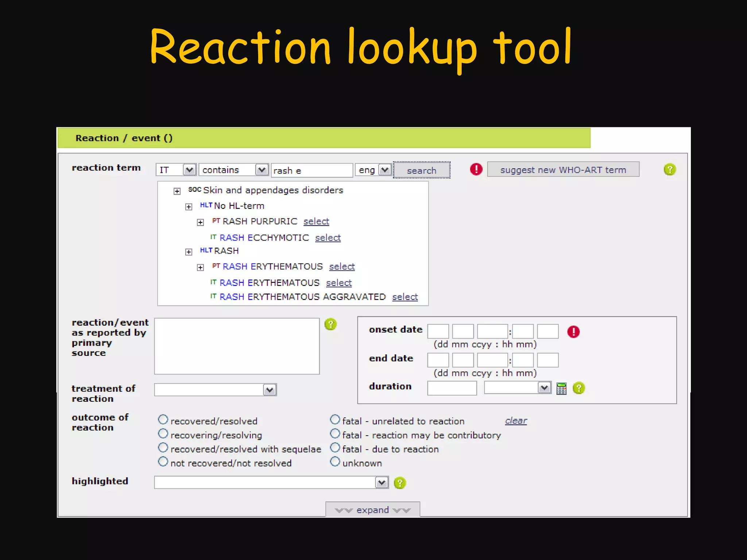The image size is (747, 560).
Task: Click select link for RASH ECCHYMOTIC
Action: (x=328, y=238)
